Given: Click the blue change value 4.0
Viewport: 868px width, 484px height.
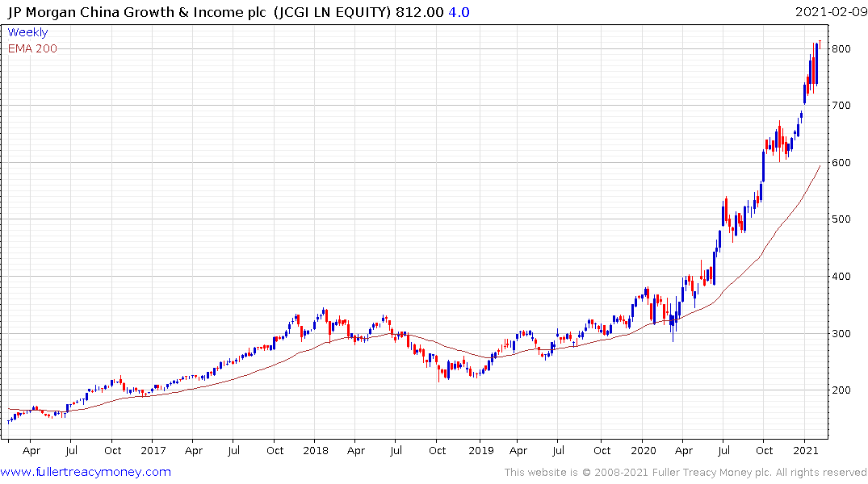Looking at the screenshot, I should click(x=459, y=12).
